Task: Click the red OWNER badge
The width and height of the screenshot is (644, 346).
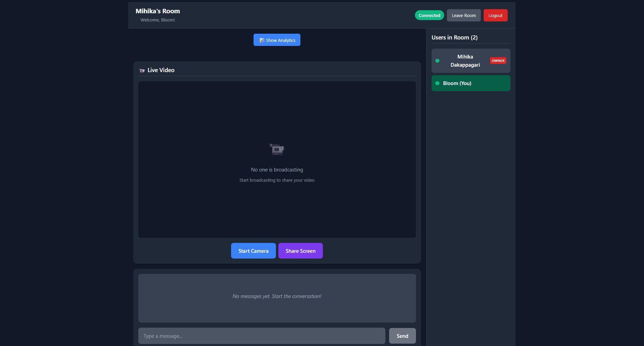Action: [498, 61]
